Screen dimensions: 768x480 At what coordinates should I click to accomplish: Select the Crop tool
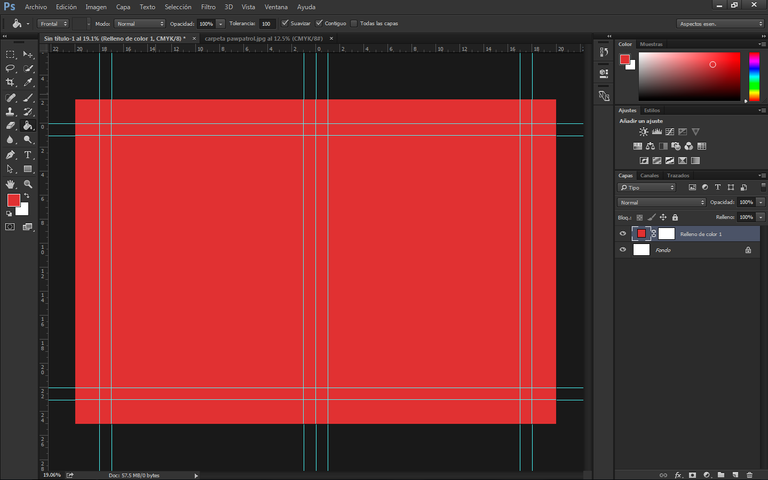(10, 82)
